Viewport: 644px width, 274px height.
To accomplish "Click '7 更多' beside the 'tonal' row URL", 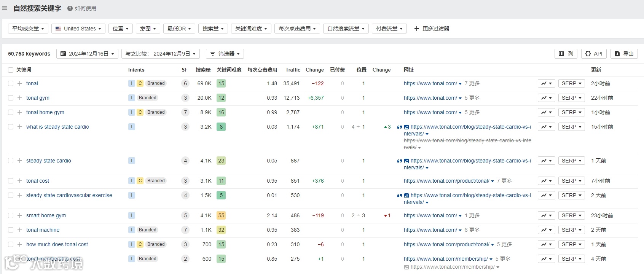I will coord(472,83).
